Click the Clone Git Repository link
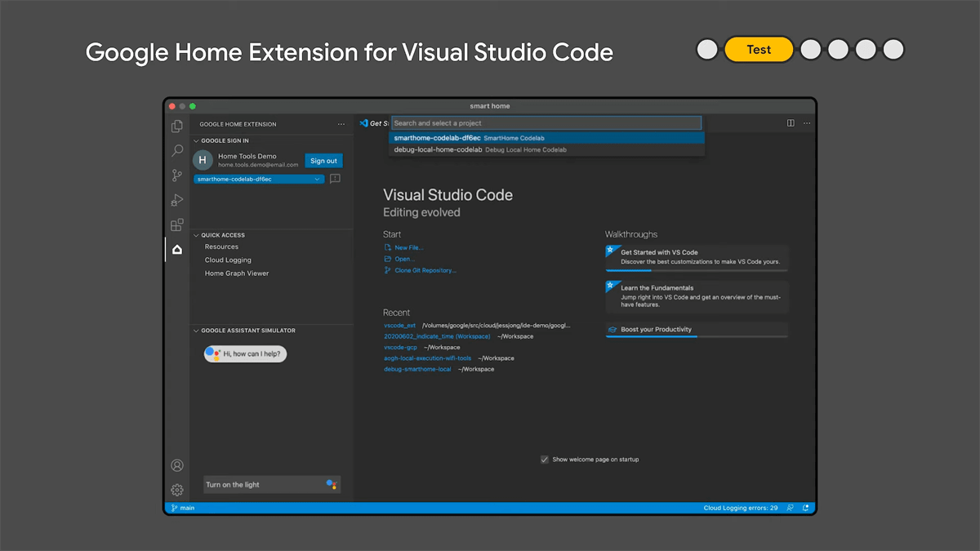Screen dimensions: 980x551 click(425, 270)
